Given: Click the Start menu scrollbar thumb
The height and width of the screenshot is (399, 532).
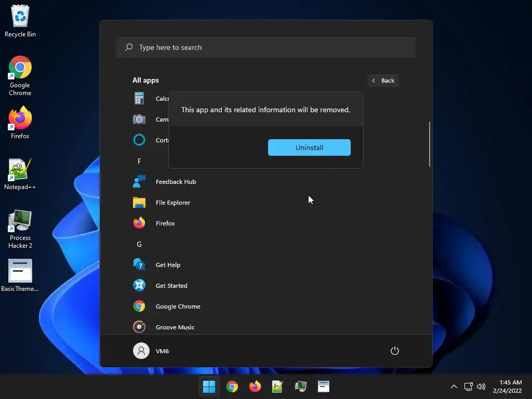Looking at the screenshot, I should coord(430,144).
